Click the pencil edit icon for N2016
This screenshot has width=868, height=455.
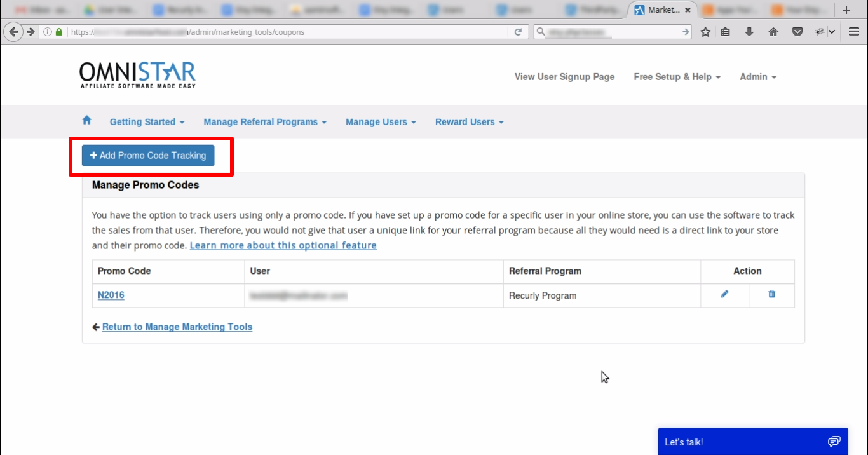(724, 294)
